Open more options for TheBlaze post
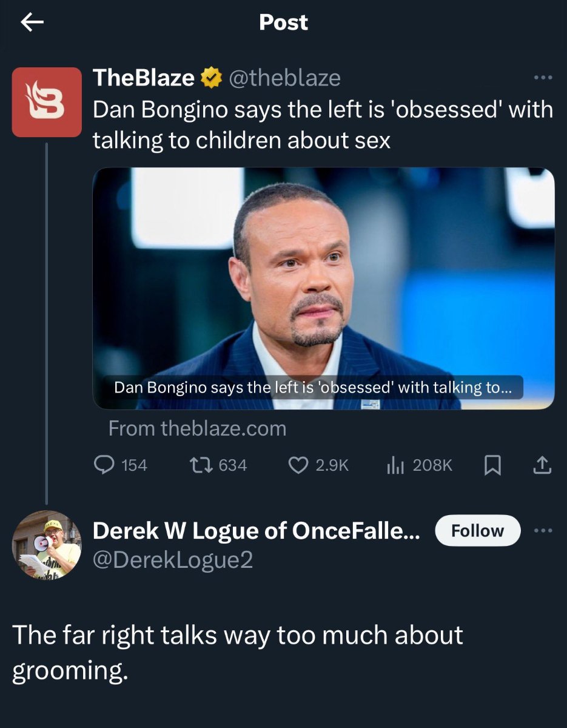The height and width of the screenshot is (728, 567). point(543,78)
